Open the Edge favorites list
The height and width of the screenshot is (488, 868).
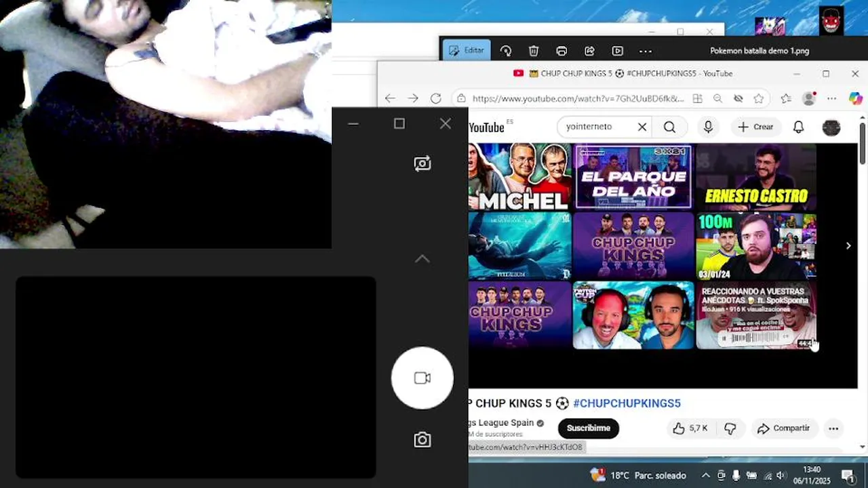[x=785, y=98]
